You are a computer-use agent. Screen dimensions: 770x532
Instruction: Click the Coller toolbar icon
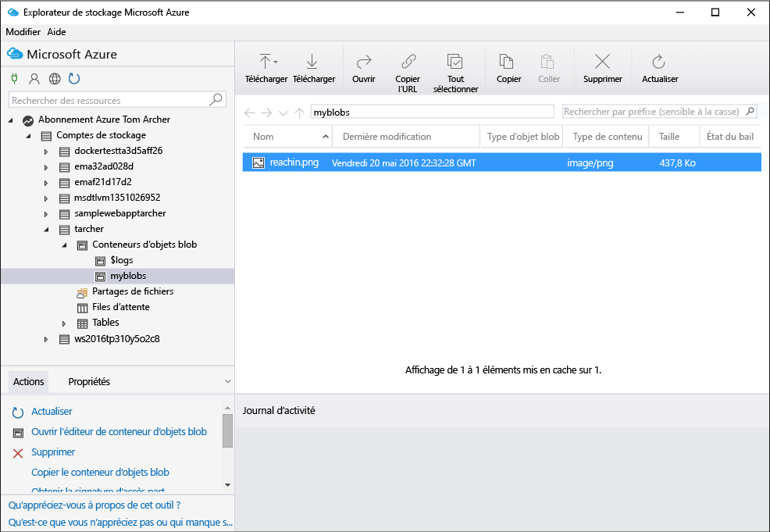click(547, 62)
